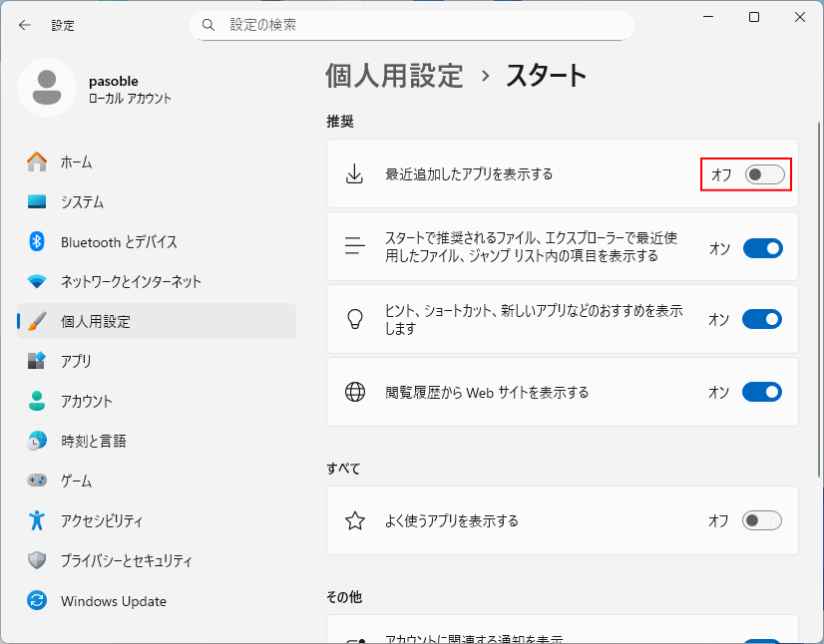Select the ホーム icon in the sidebar

click(35, 161)
